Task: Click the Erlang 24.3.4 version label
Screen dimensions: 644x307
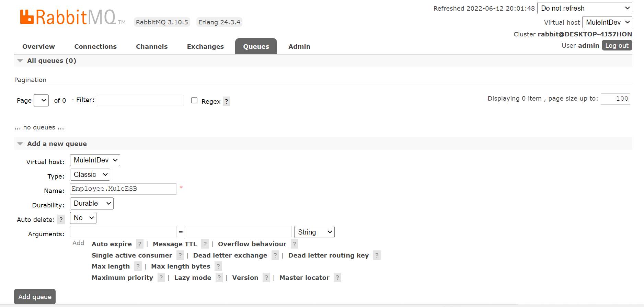Action: pos(219,22)
